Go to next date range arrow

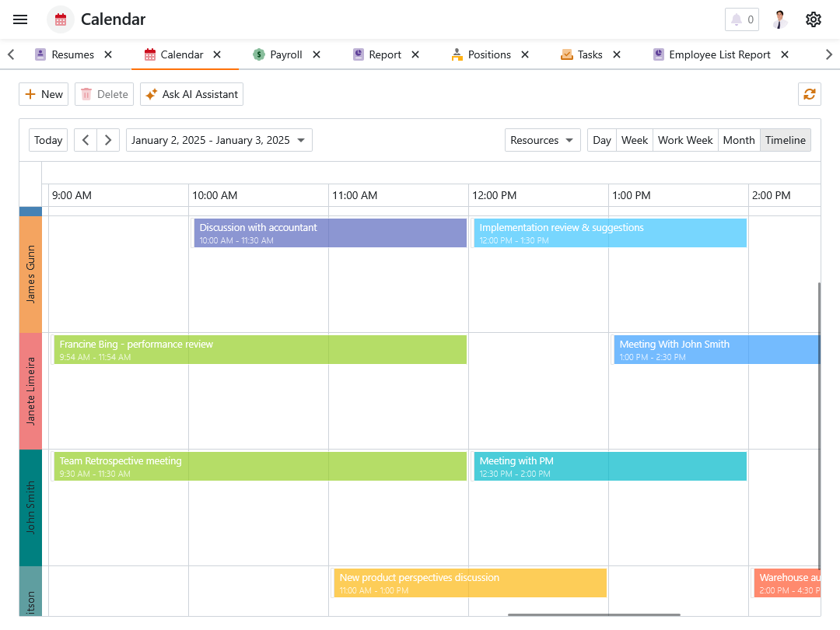(108, 140)
